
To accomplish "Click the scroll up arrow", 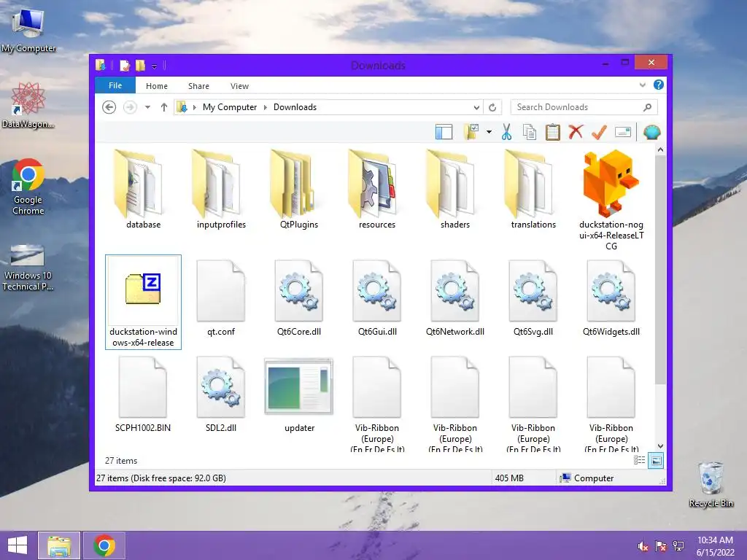I will click(x=660, y=150).
